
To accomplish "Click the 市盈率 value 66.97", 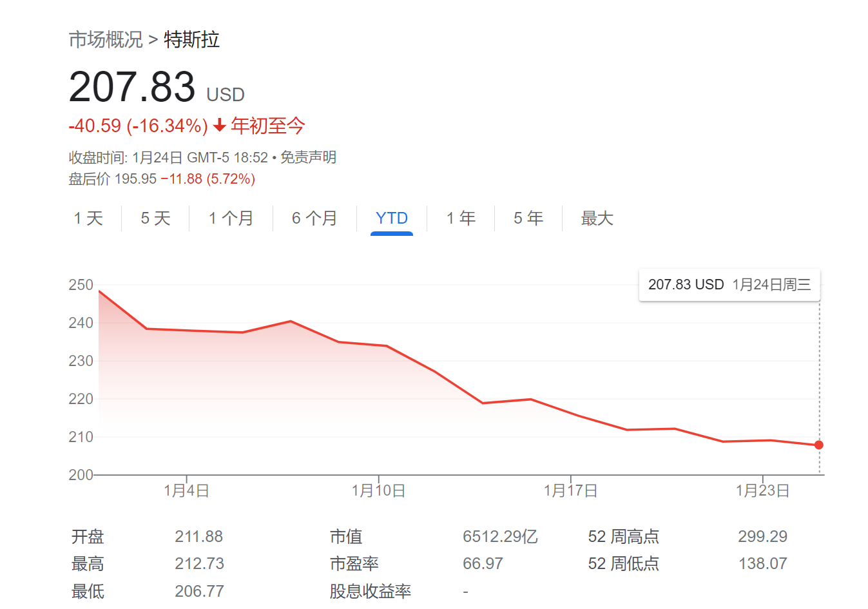I will coord(483,564).
